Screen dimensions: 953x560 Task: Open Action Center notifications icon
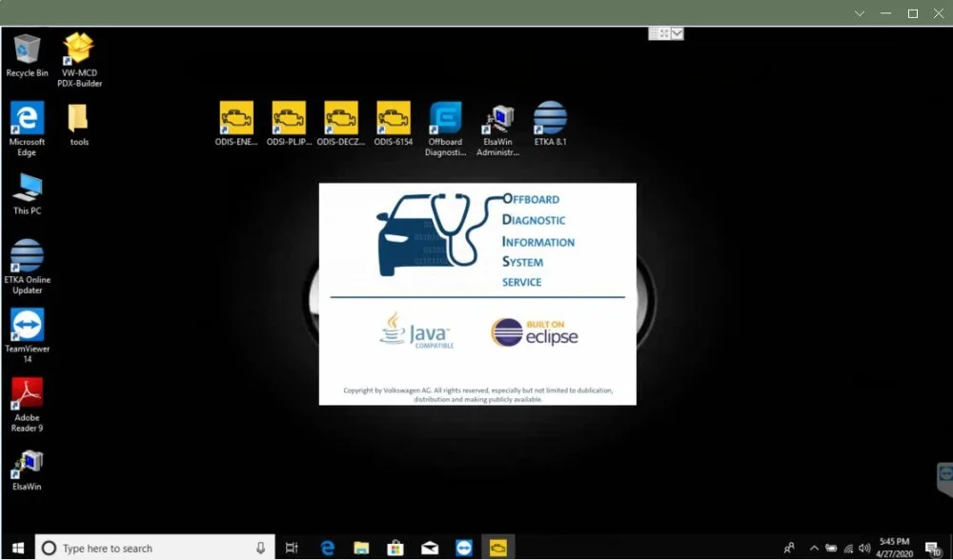click(x=932, y=549)
